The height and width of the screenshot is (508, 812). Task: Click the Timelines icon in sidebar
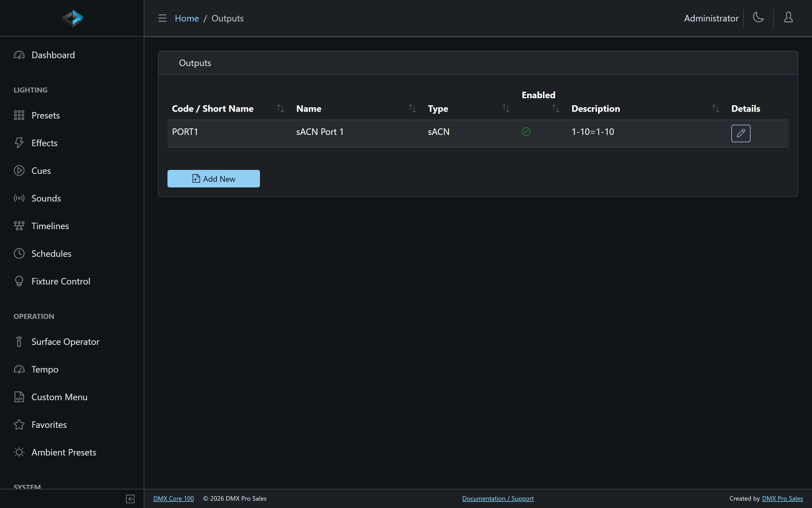(x=19, y=226)
